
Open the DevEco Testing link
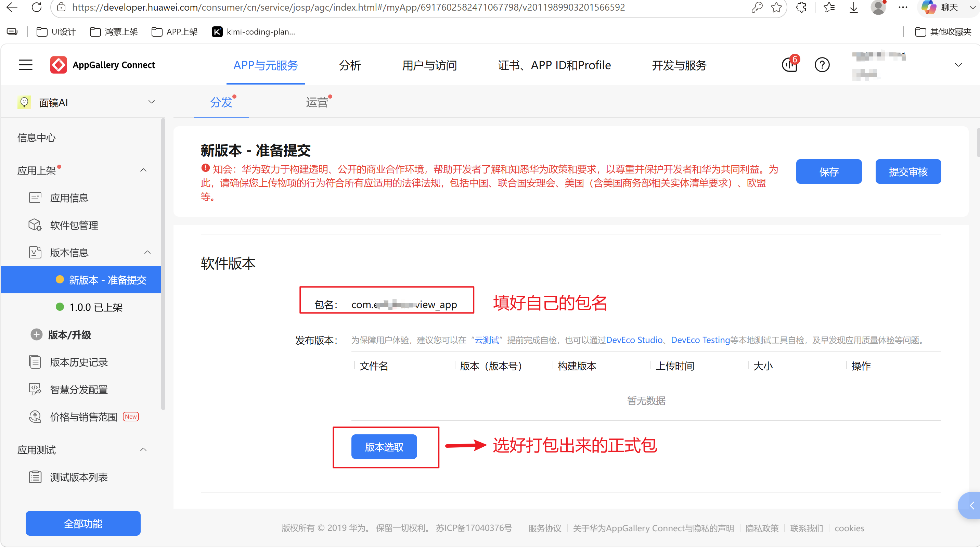pyautogui.click(x=700, y=340)
